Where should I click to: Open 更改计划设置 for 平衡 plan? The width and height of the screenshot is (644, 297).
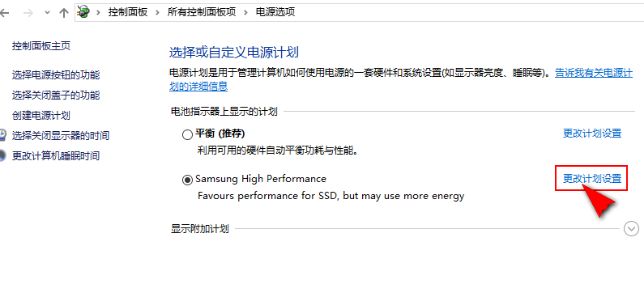tap(592, 134)
